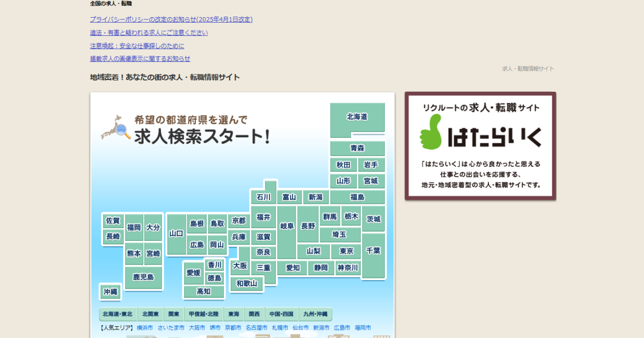Open the 関西 region tab
This screenshot has width=644, height=338.
pyautogui.click(x=254, y=314)
